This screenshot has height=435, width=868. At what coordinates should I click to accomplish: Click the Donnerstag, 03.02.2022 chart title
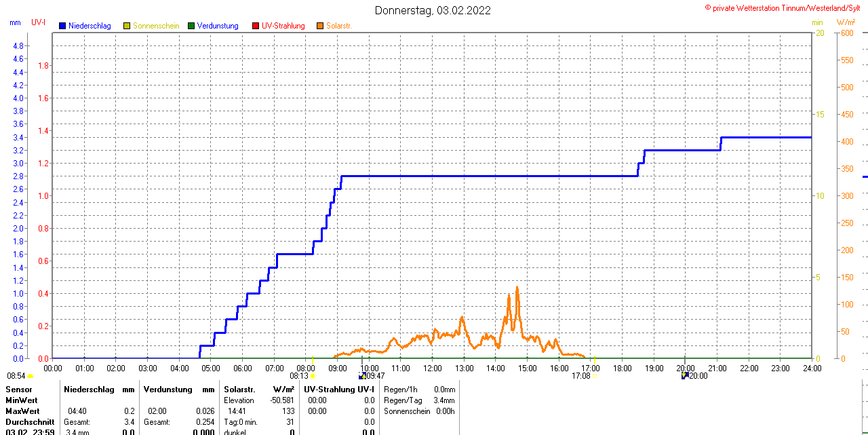pos(433,10)
